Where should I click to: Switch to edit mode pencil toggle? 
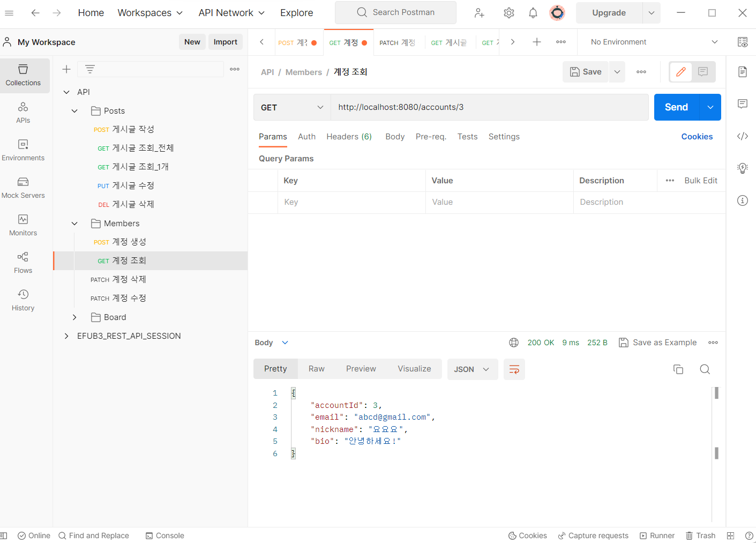tap(681, 72)
